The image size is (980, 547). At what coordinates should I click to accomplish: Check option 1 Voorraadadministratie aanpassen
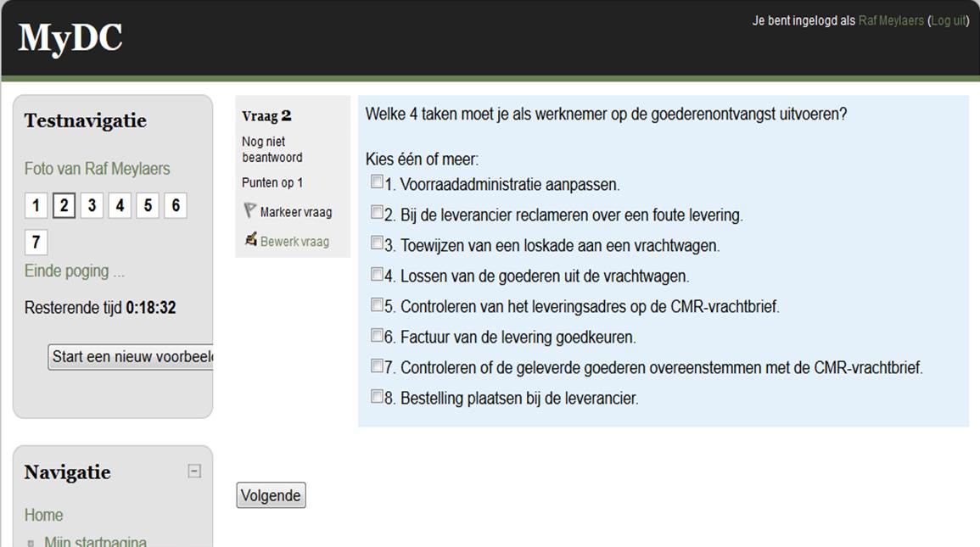[377, 181]
